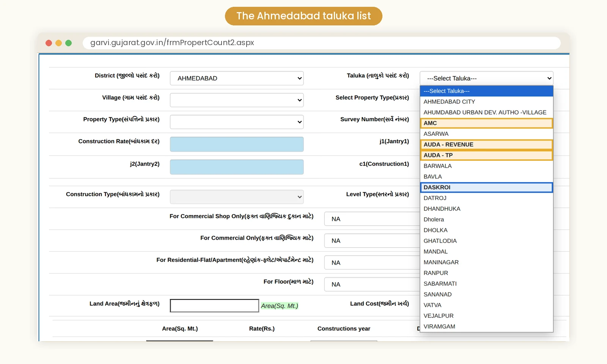The height and width of the screenshot is (364, 607).
Task: Choose MANINAGAR from the list
Action: pyautogui.click(x=486, y=262)
